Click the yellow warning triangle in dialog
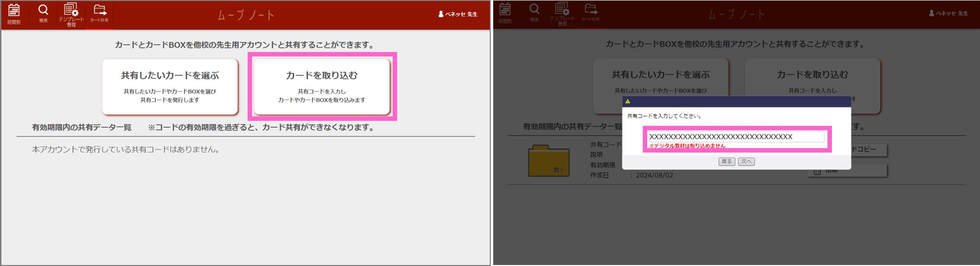 (x=628, y=102)
